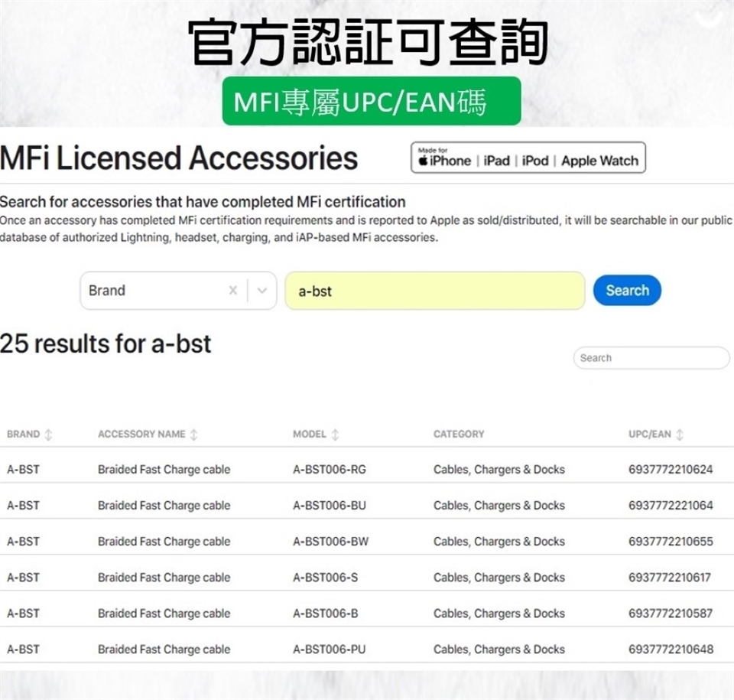Sort results by BRAND column arrows
Image resolution: width=734 pixels, height=700 pixels.
coord(49,435)
